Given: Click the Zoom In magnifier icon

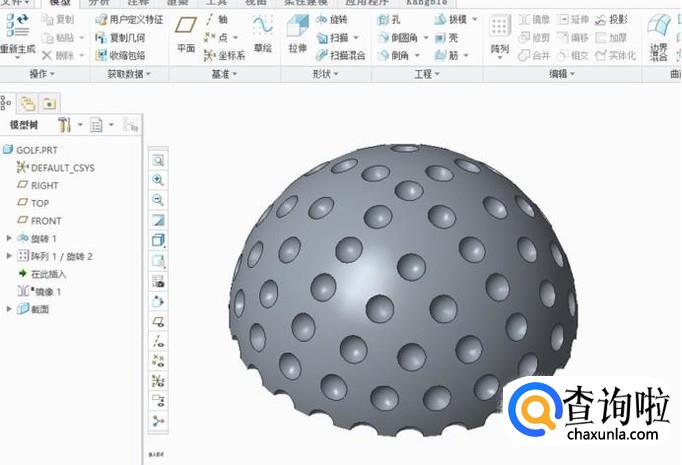Looking at the screenshot, I should pyautogui.click(x=158, y=180).
